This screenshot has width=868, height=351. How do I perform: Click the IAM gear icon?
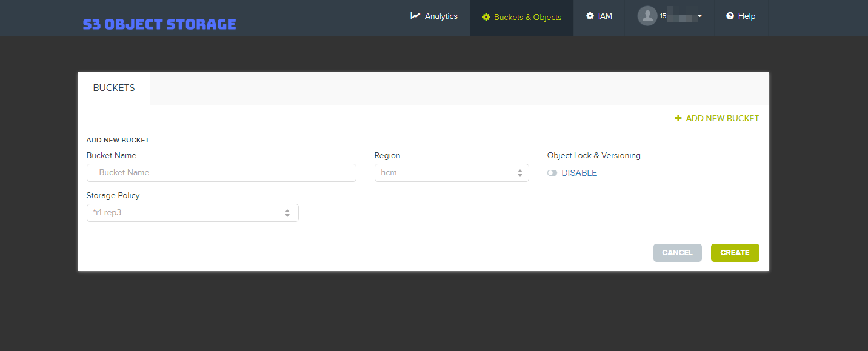pyautogui.click(x=590, y=16)
